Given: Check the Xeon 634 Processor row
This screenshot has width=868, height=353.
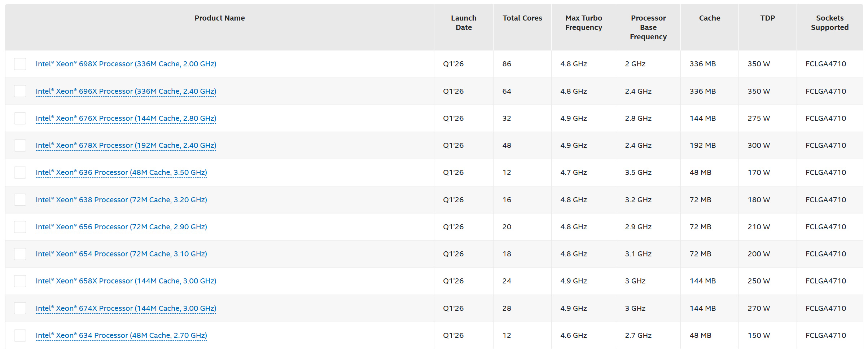Looking at the screenshot, I should pos(20,335).
